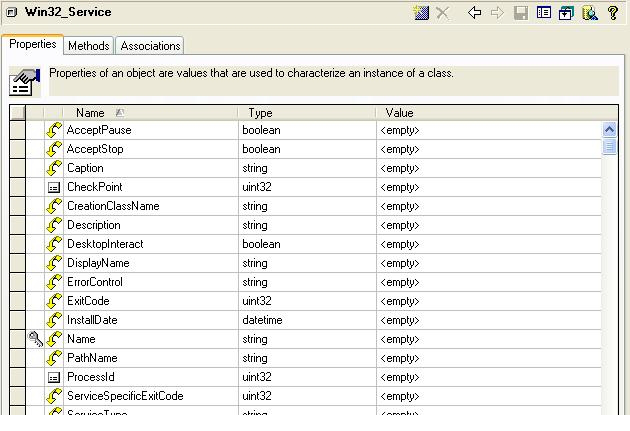This screenshot has width=630, height=431.
Task: Click the empty value cell for Caption
Action: pos(489,168)
